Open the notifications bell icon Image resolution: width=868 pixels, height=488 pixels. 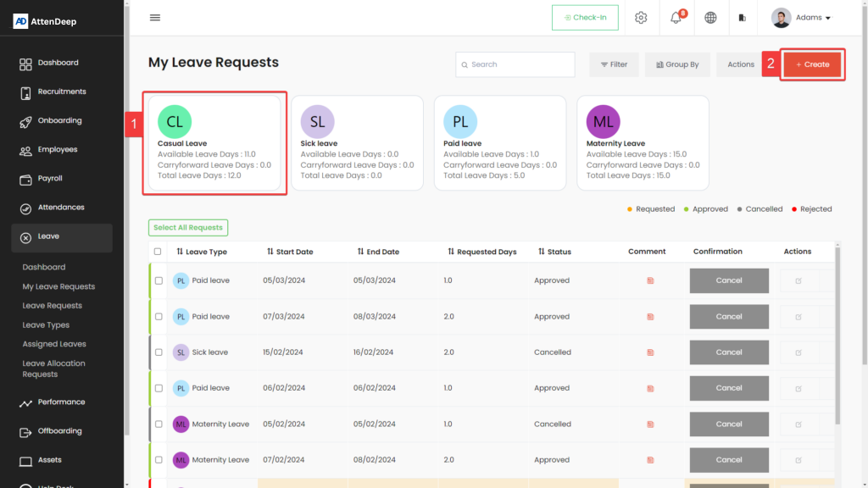pos(676,18)
